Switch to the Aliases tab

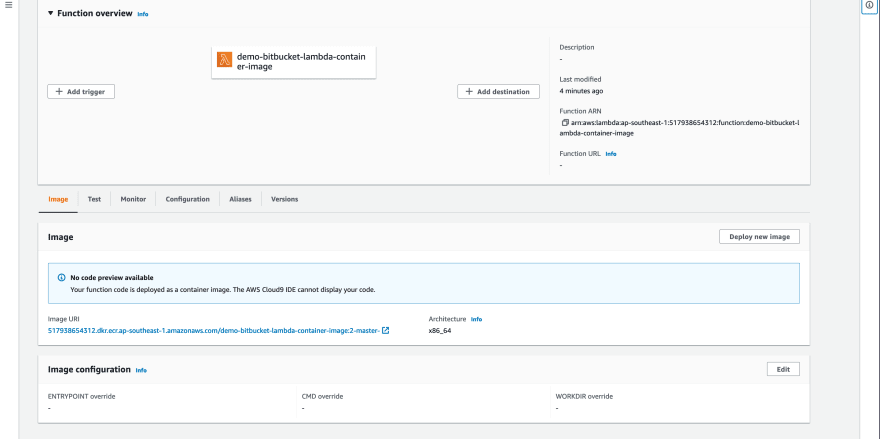[240, 199]
